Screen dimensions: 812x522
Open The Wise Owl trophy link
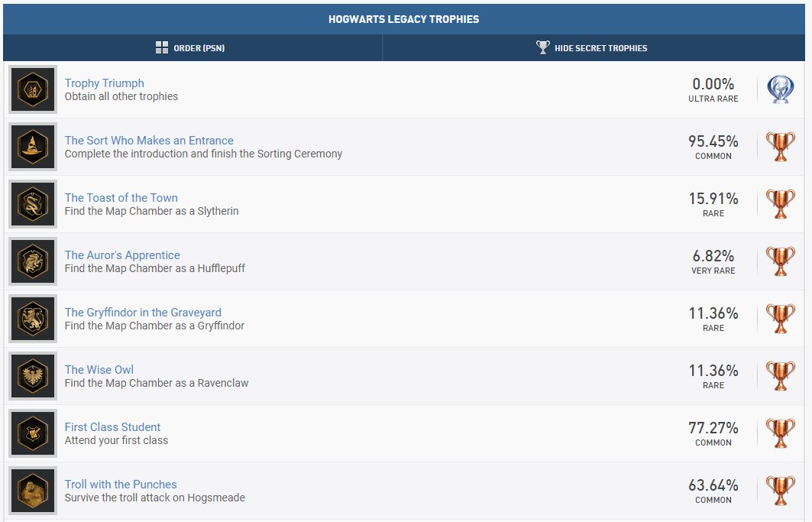tap(99, 370)
